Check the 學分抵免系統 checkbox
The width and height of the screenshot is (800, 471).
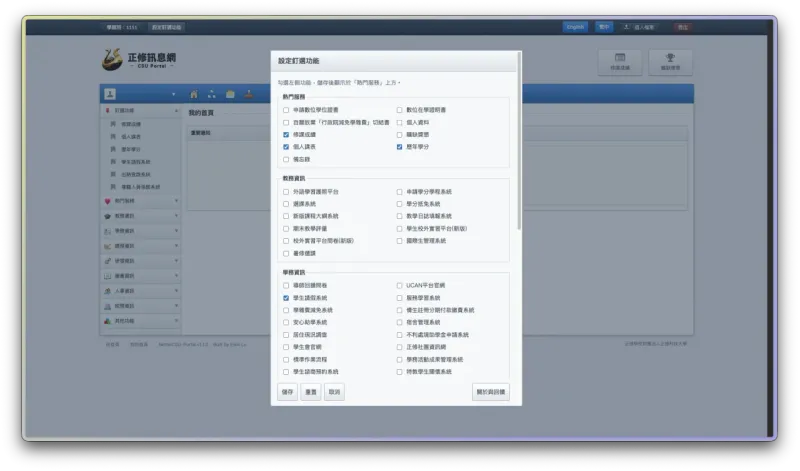pyautogui.click(x=399, y=204)
